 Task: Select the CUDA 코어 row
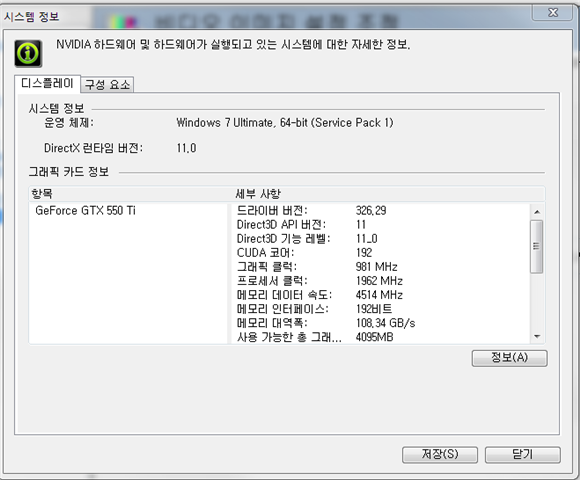[x=381, y=253]
